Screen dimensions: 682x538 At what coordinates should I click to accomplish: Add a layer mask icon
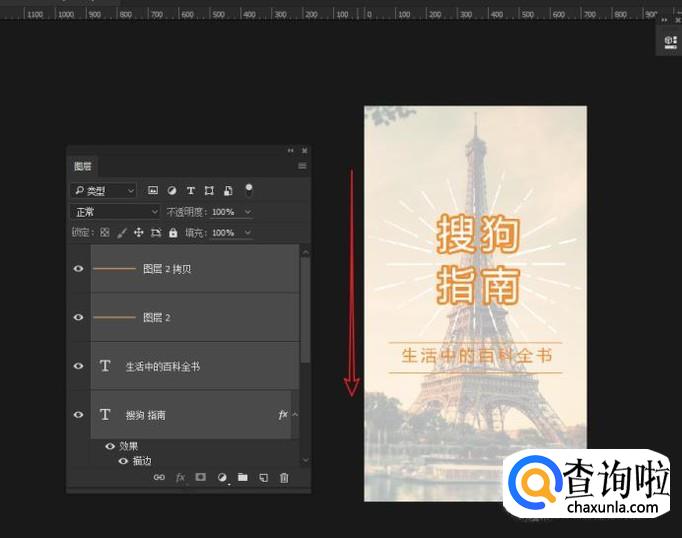(x=201, y=477)
